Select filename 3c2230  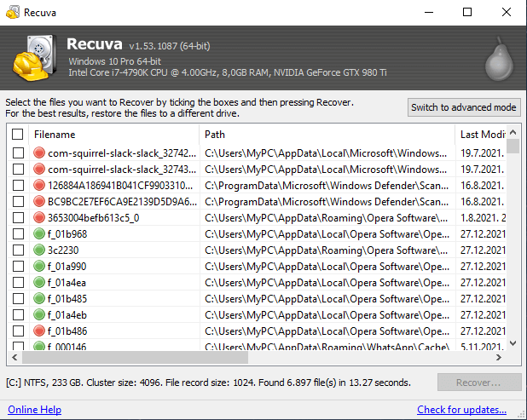[x=63, y=250]
